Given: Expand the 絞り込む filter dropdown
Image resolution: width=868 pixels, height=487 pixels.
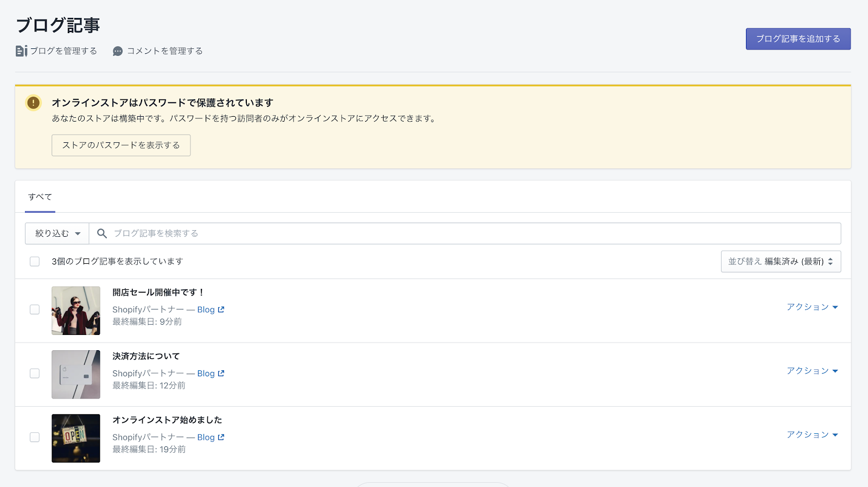Looking at the screenshot, I should click(57, 233).
